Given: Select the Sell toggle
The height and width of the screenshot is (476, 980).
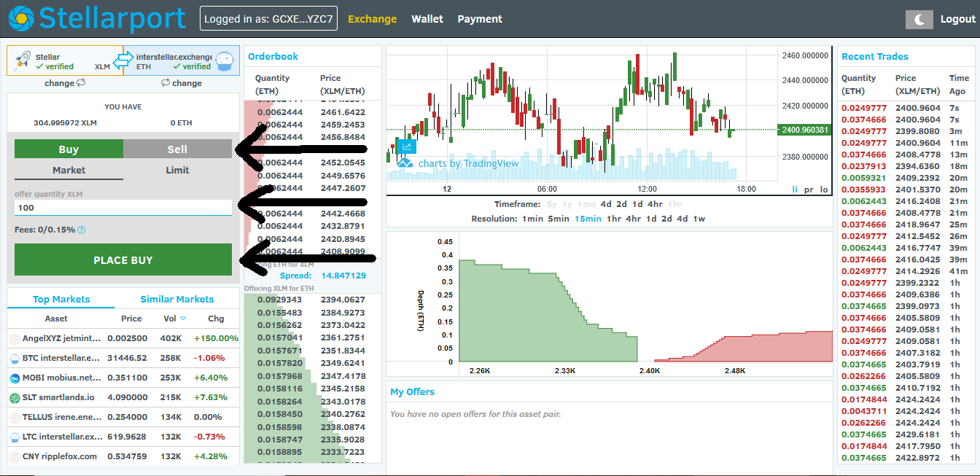Looking at the screenshot, I should point(177,149).
